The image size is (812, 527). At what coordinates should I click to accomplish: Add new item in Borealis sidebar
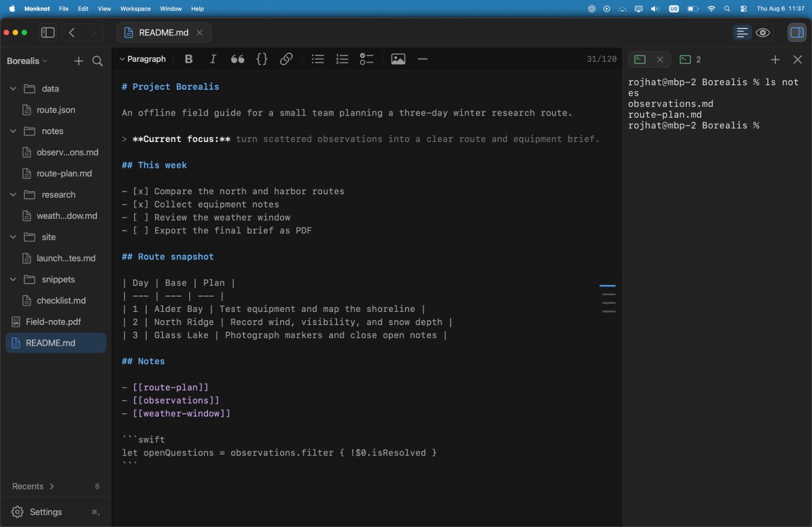coord(79,61)
